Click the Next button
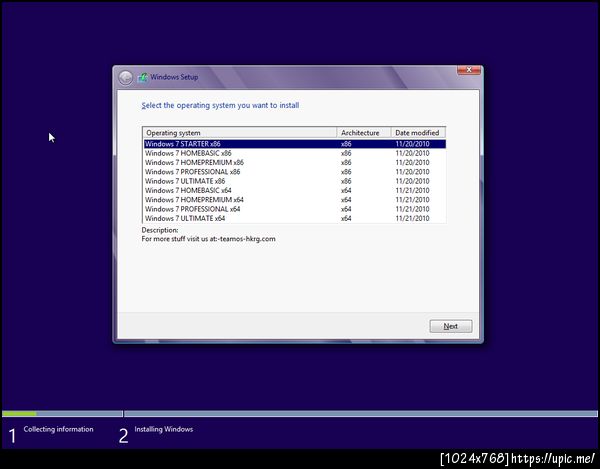This screenshot has height=469, width=600. pos(451,326)
